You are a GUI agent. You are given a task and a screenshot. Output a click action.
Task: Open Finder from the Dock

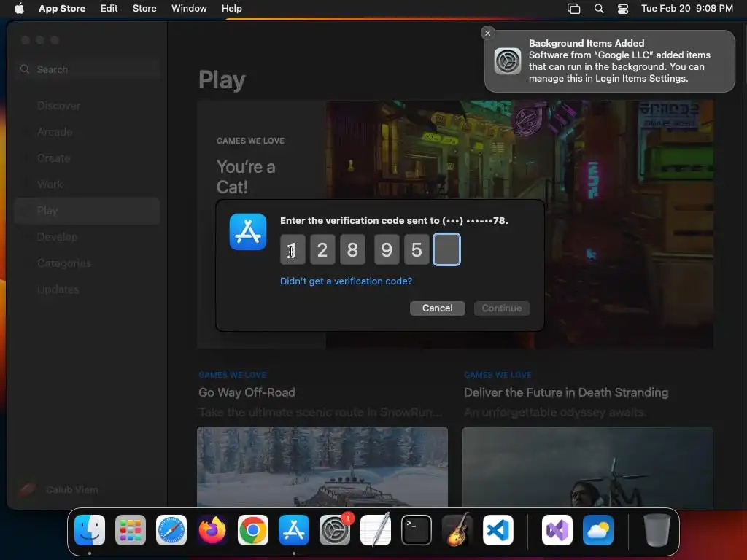point(90,530)
